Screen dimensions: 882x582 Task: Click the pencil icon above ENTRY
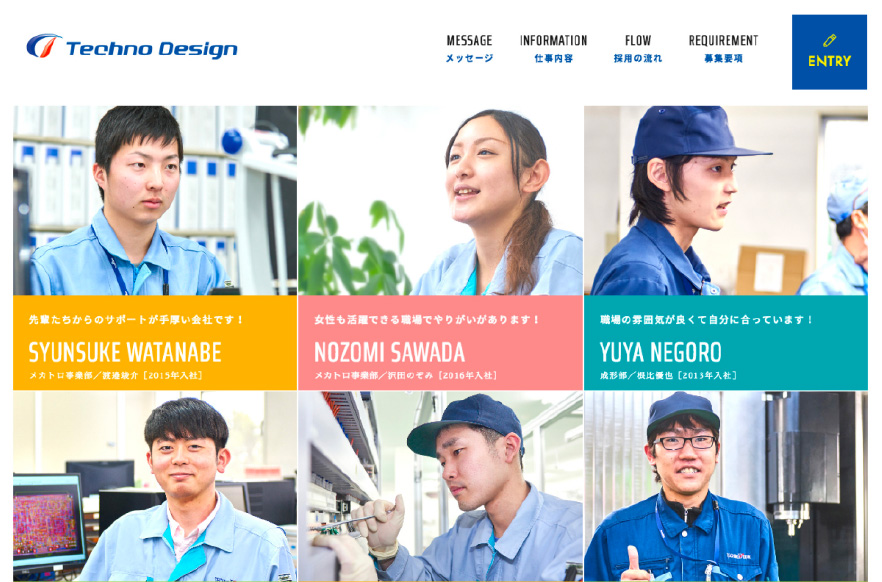click(x=829, y=40)
